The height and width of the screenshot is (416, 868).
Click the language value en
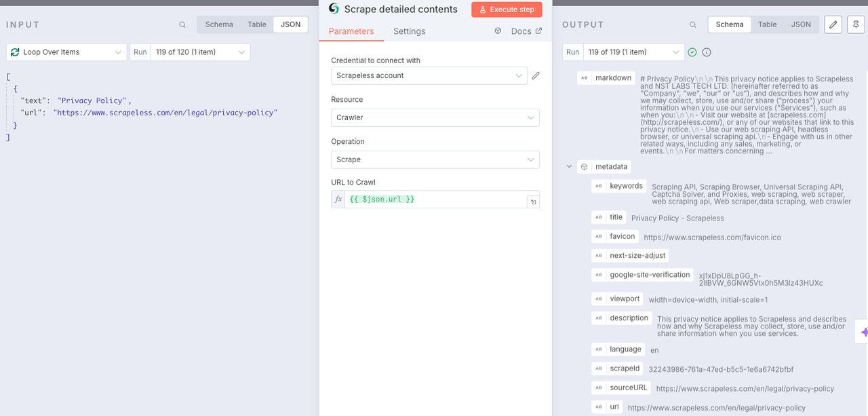coord(654,350)
